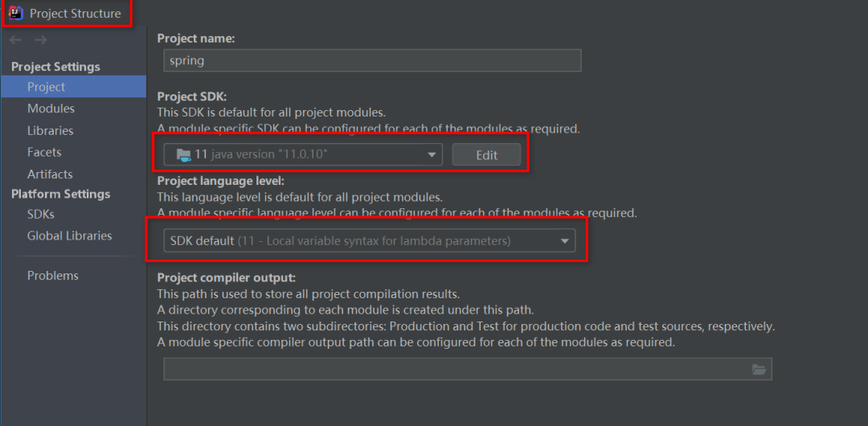This screenshot has height=426, width=868.
Task: Go to Libraries settings
Action: click(50, 130)
